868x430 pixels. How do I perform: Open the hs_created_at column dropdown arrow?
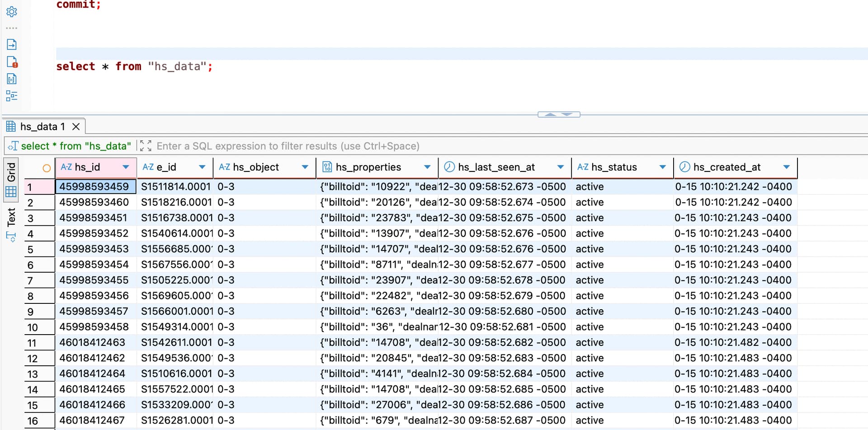(786, 167)
